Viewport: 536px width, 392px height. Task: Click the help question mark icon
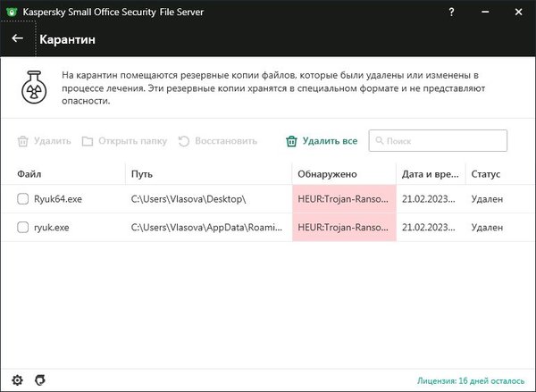pyautogui.click(x=451, y=11)
